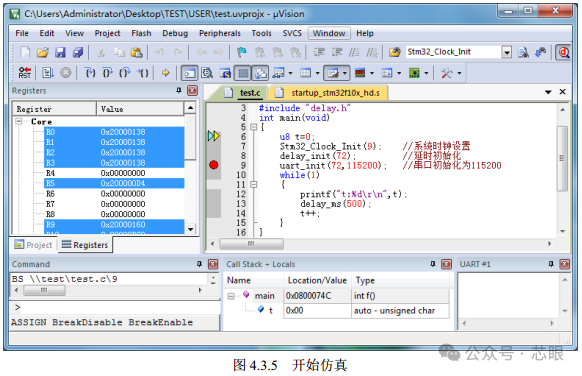Open the Peripherals menu
This screenshot has width=582, height=376.
tap(220, 33)
